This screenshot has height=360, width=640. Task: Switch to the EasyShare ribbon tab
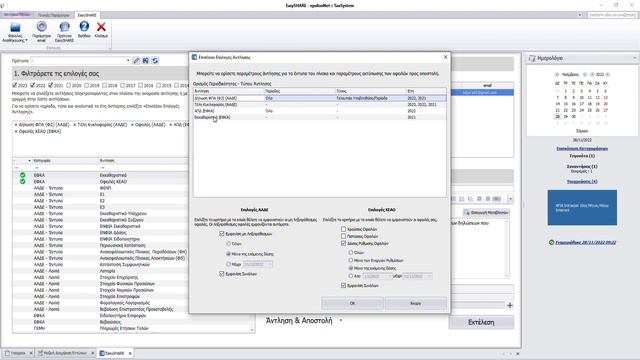click(87, 15)
